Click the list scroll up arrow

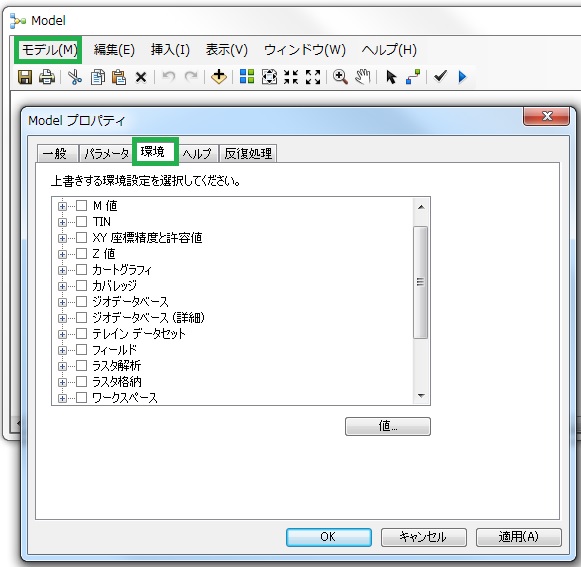click(x=421, y=207)
